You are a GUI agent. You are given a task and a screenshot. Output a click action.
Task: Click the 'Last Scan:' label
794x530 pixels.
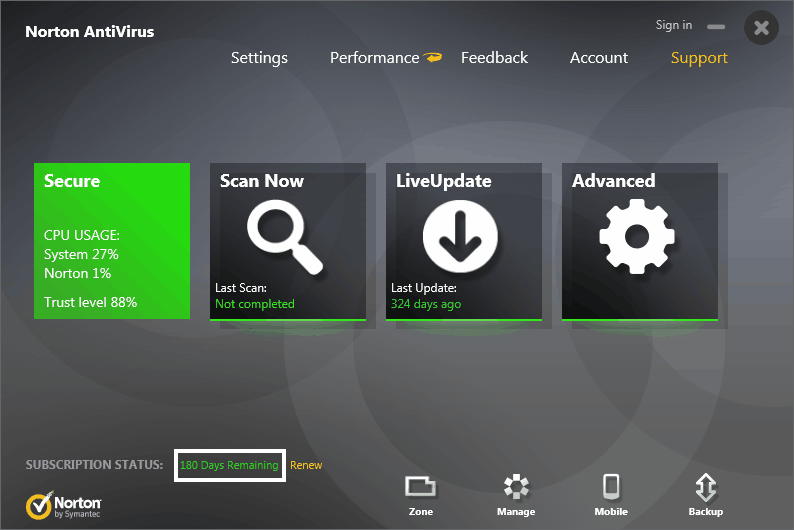pyautogui.click(x=241, y=288)
